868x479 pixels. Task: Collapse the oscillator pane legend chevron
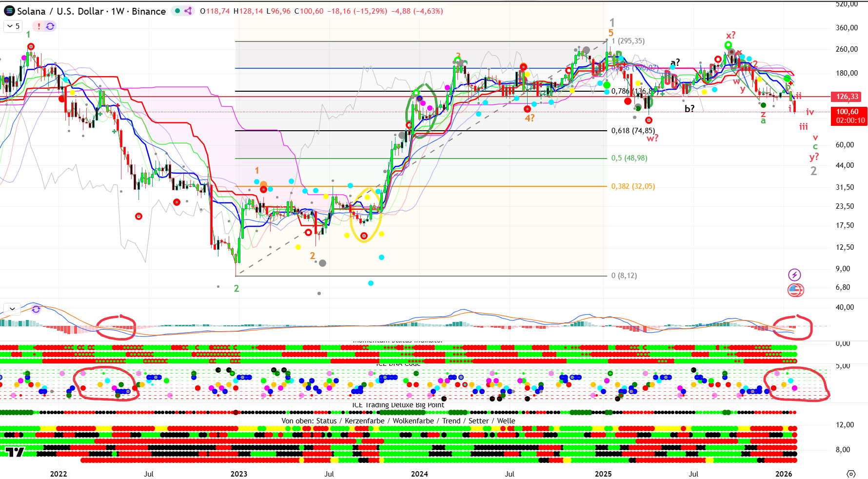12,309
